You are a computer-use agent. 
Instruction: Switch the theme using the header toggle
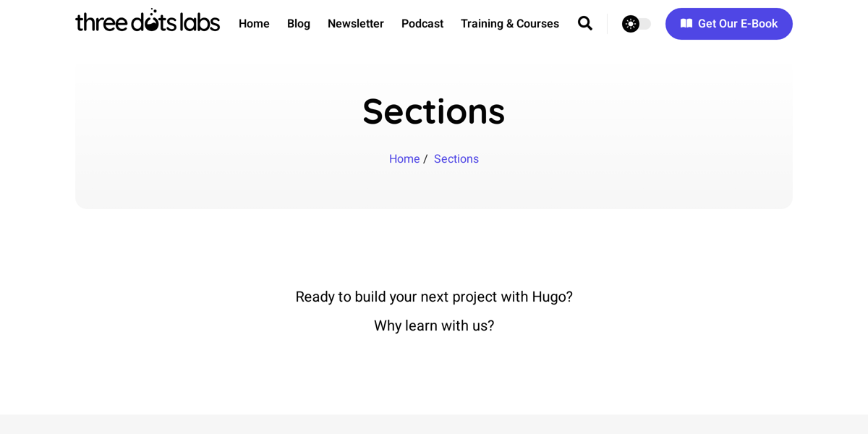tap(635, 23)
